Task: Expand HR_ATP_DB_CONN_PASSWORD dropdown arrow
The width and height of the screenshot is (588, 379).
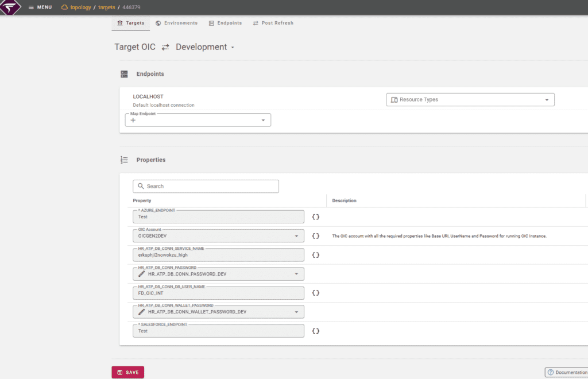Action: click(x=296, y=274)
